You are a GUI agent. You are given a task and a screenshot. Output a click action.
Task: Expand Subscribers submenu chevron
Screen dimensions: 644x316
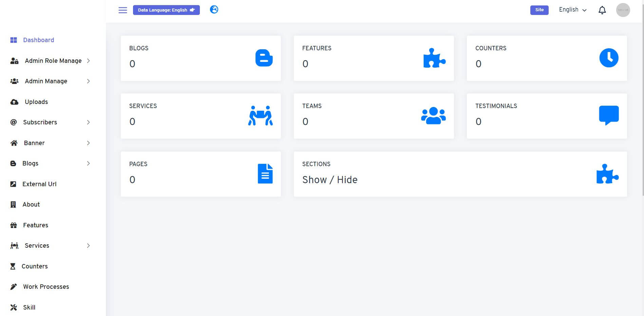pyautogui.click(x=88, y=122)
